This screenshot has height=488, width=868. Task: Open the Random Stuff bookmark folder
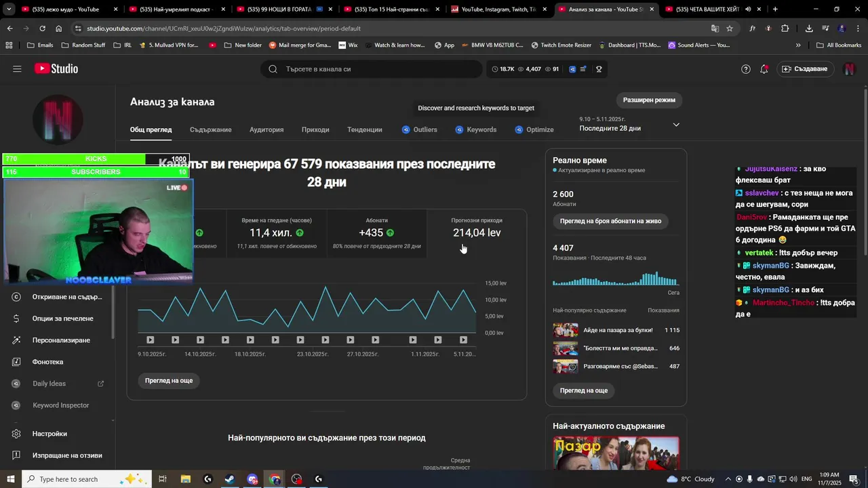coord(83,45)
